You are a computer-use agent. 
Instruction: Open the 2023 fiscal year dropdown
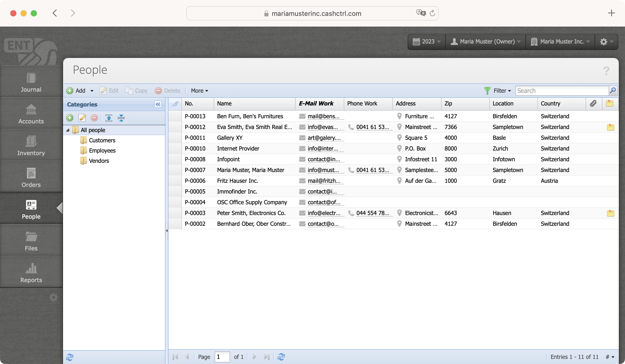(426, 41)
